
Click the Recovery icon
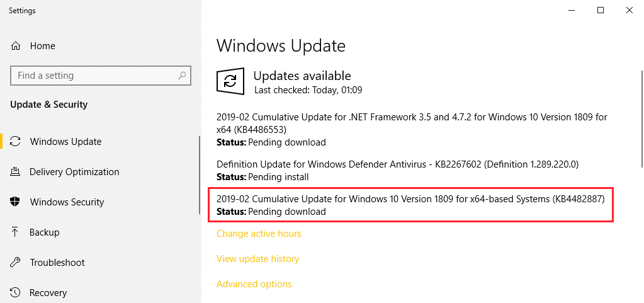click(x=16, y=293)
